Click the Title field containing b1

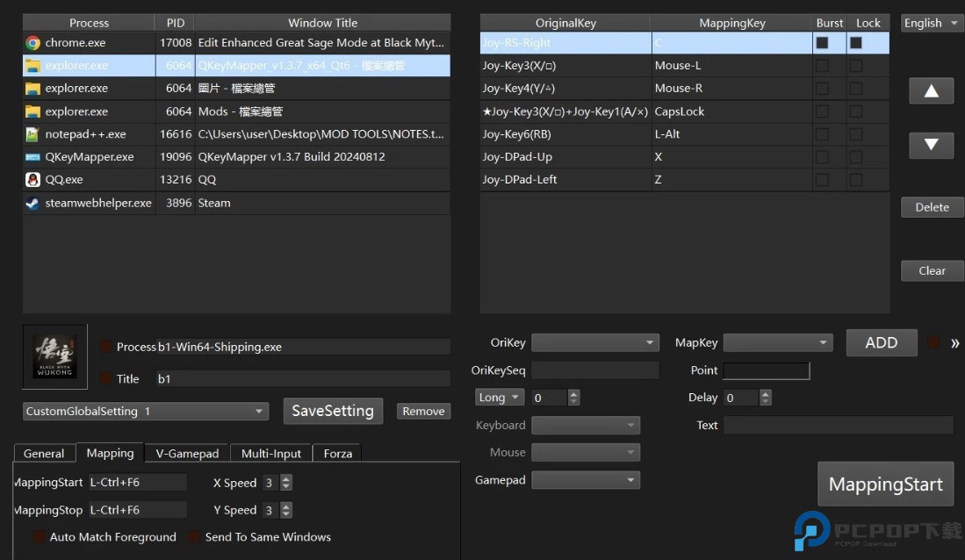click(x=304, y=379)
